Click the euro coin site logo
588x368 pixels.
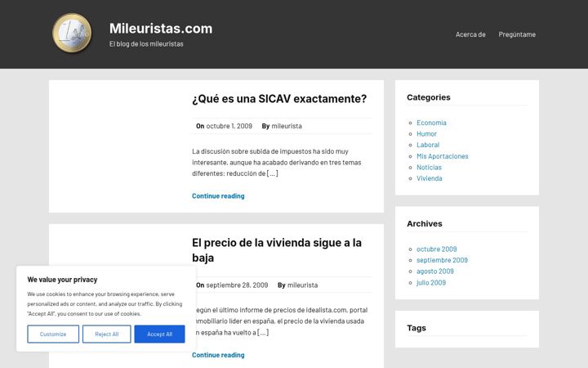pyautogui.click(x=72, y=33)
